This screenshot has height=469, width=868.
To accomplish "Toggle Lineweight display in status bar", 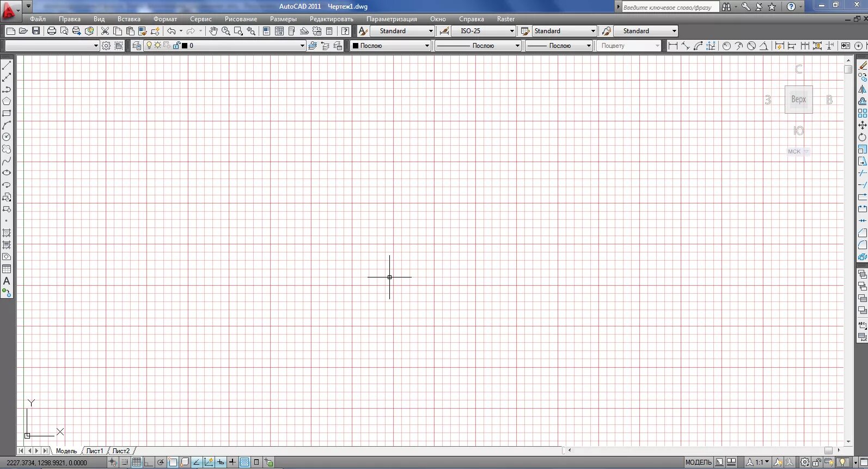I will pyautogui.click(x=233, y=462).
